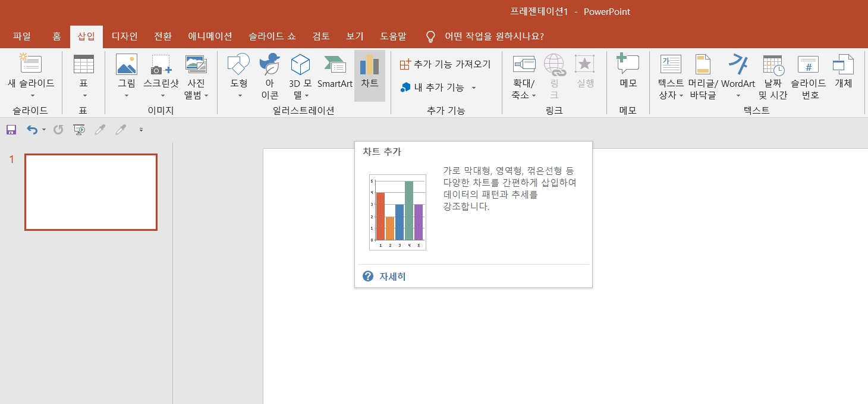This screenshot has height=404, width=868.
Task: Insert a 메모 (Comment)
Action: click(627, 74)
